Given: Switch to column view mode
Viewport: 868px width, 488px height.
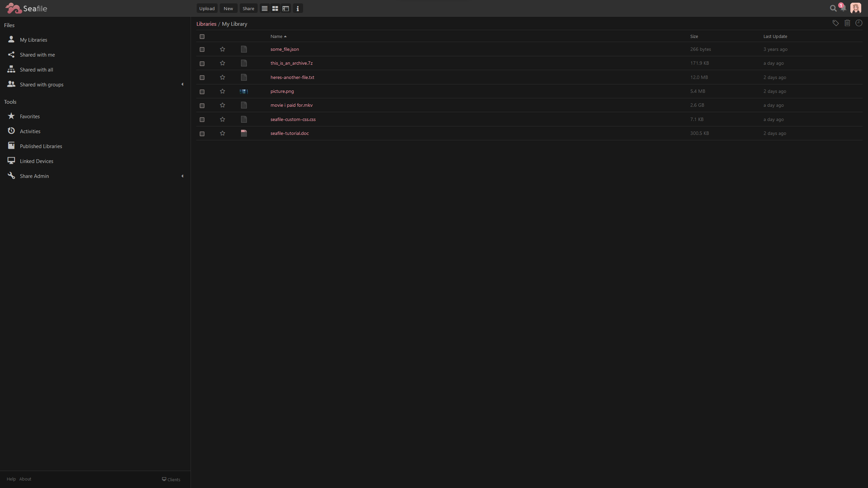Looking at the screenshot, I should [x=286, y=8].
